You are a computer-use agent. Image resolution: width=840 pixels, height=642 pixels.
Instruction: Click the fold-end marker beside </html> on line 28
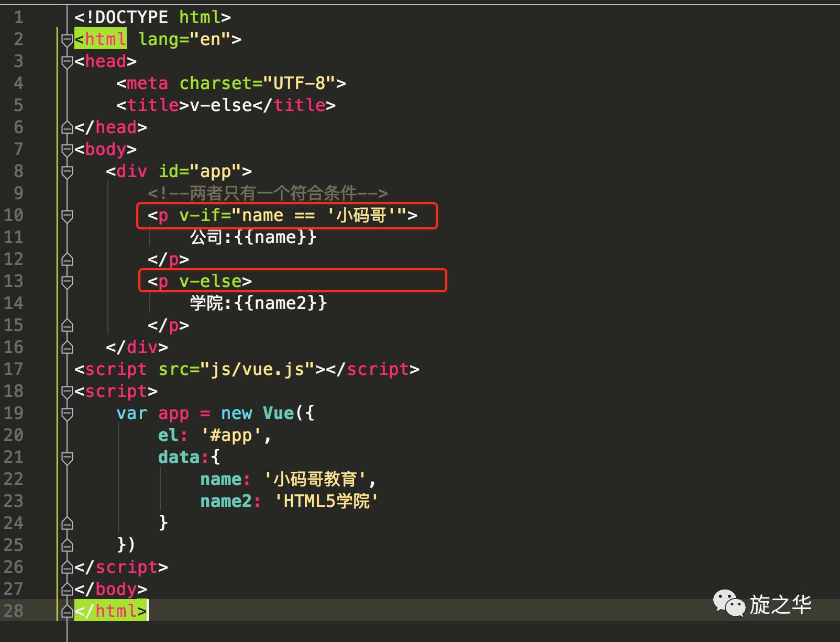click(67, 611)
